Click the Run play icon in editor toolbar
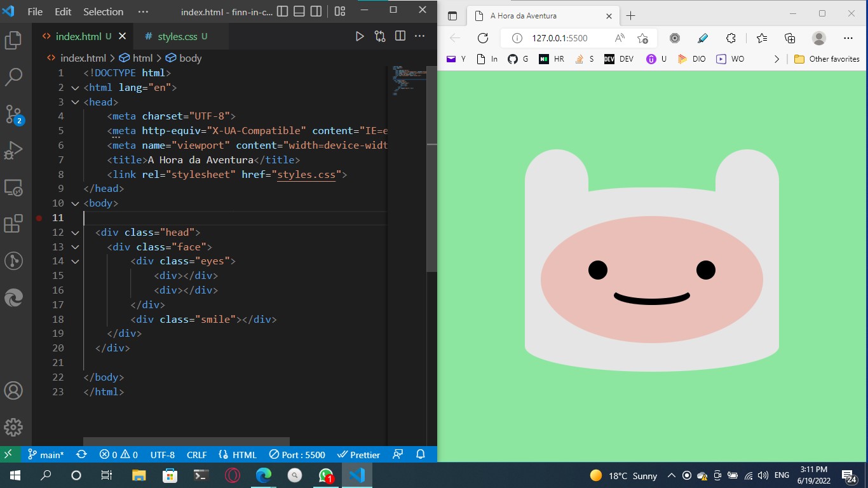Viewport: 868px width, 488px height. [x=360, y=36]
